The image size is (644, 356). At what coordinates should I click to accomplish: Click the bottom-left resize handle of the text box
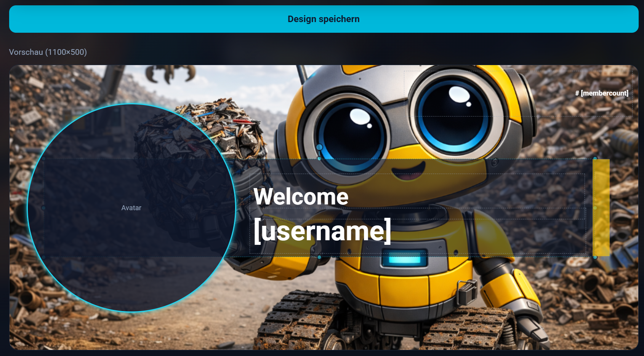tap(319, 257)
